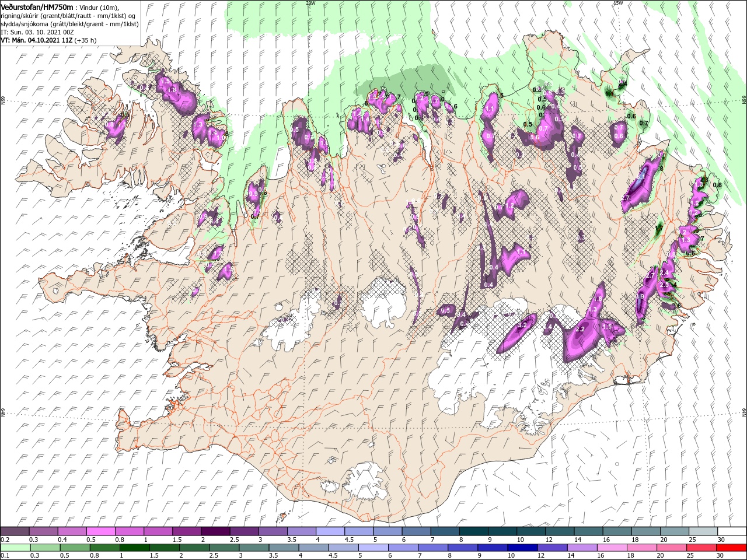Image resolution: width=747 pixels, height=560 pixels.
Task: Click the valid time text 'VT: Mán. 04.10.2021 11Z'
Action: point(36,40)
